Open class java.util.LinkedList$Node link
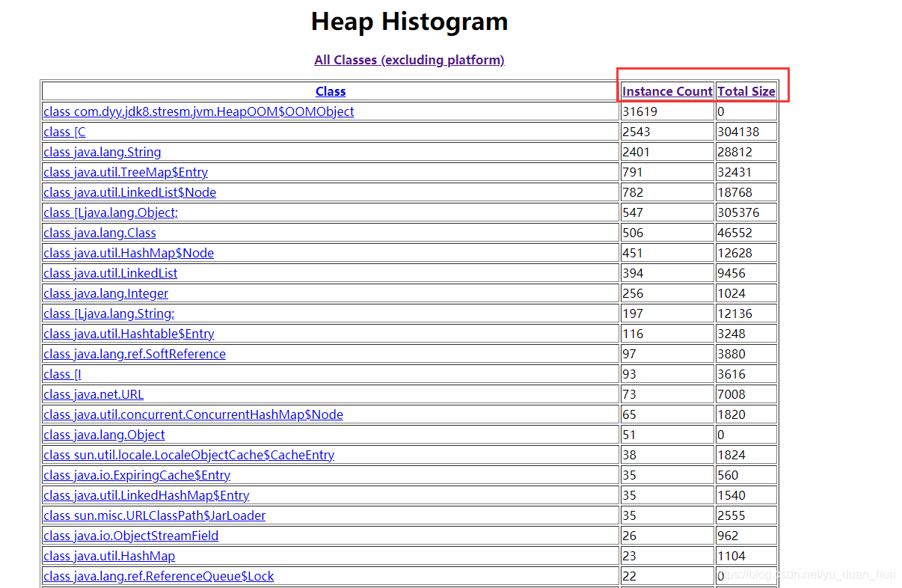 pos(130,192)
